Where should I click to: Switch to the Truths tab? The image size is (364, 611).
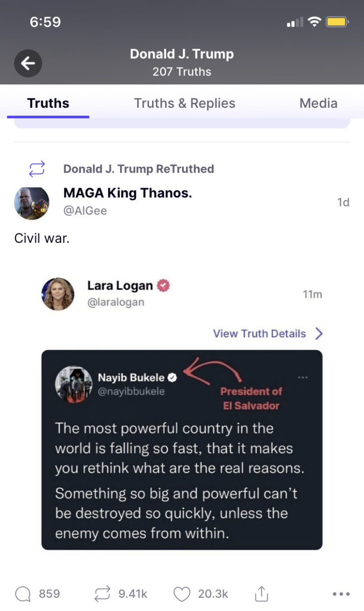pyautogui.click(x=48, y=103)
